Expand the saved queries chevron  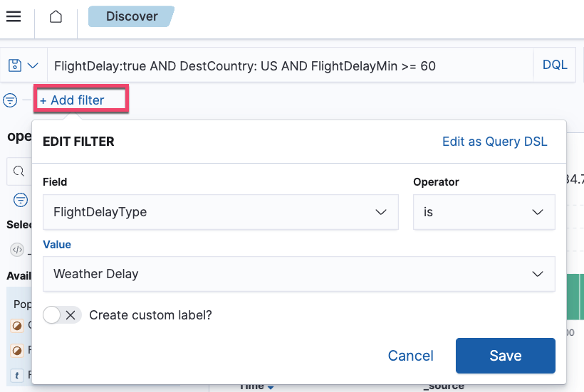(33, 66)
